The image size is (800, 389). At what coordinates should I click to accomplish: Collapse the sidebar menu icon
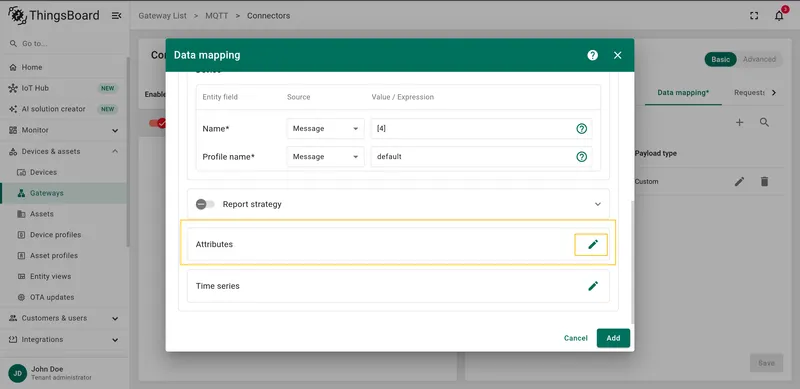[x=116, y=16]
